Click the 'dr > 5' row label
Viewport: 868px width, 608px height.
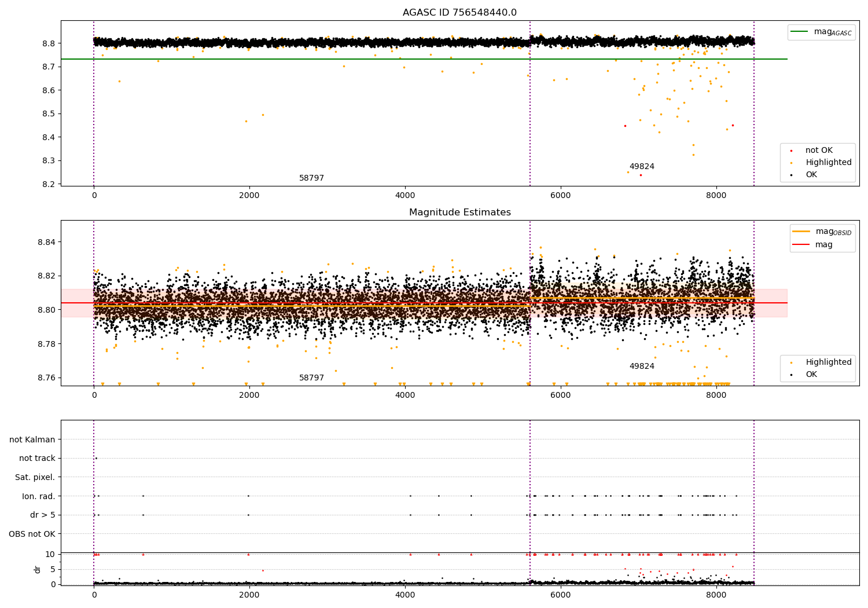pos(43,515)
